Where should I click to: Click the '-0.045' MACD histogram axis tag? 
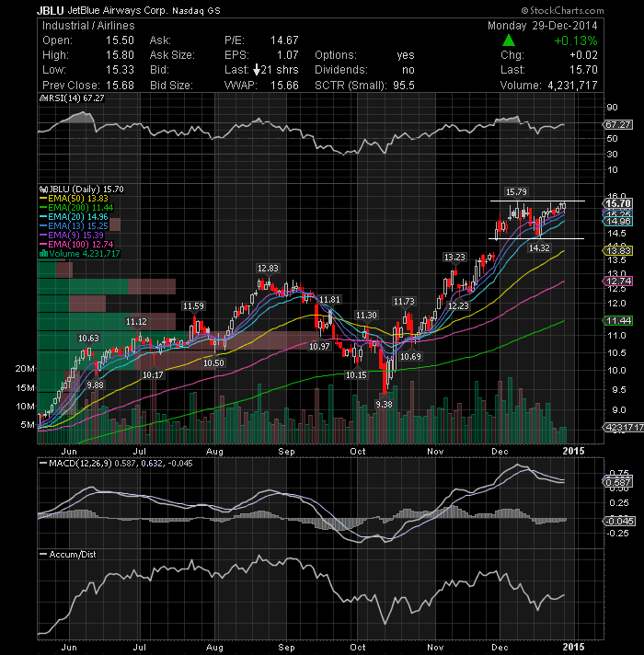pyautogui.click(x=618, y=521)
